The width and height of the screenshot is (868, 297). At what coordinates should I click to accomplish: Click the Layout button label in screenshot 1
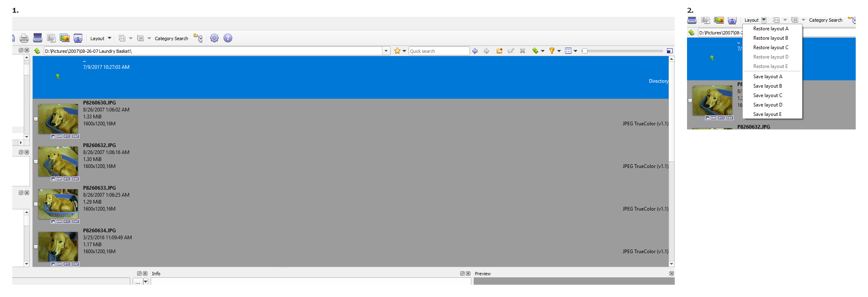click(97, 39)
